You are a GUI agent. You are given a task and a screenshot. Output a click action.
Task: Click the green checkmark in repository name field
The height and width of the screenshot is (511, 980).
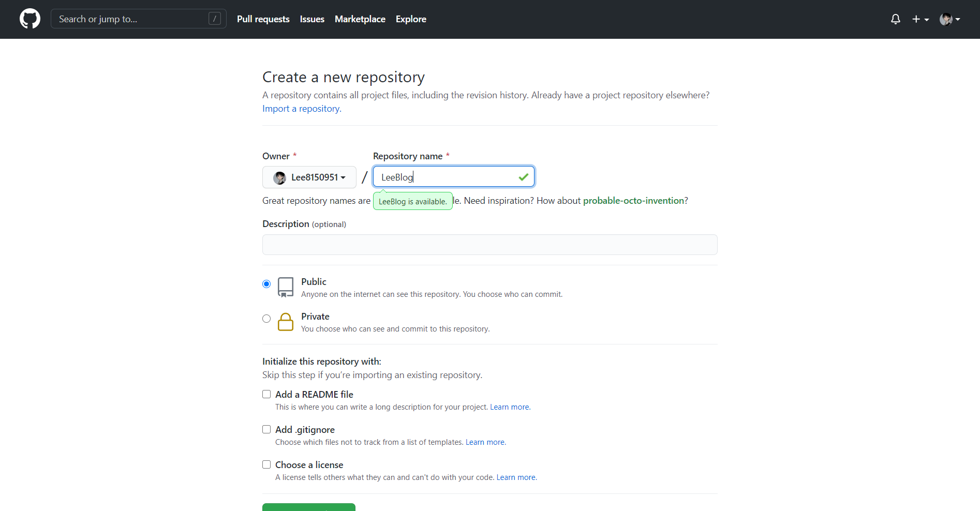tap(523, 177)
